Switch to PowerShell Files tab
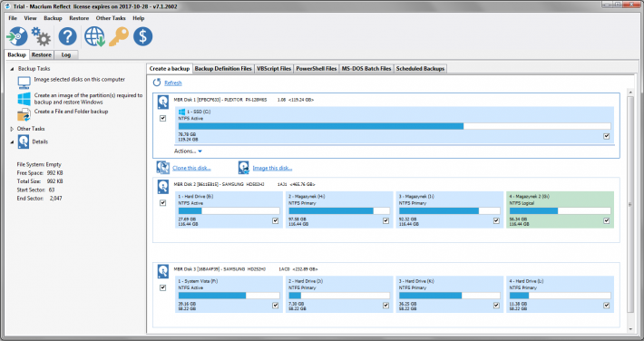Viewport: 644px width, 341px height. pos(317,69)
